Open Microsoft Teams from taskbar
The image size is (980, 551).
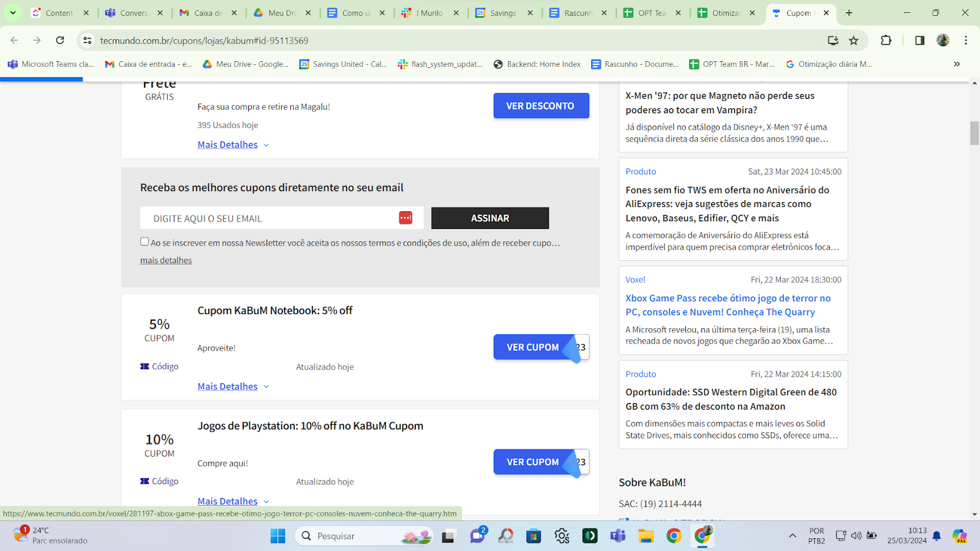617,536
